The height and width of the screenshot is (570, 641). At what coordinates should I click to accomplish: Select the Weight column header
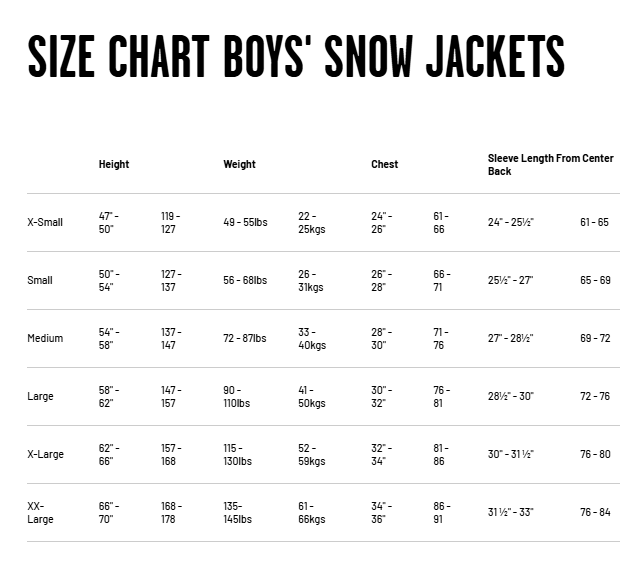pos(239,164)
